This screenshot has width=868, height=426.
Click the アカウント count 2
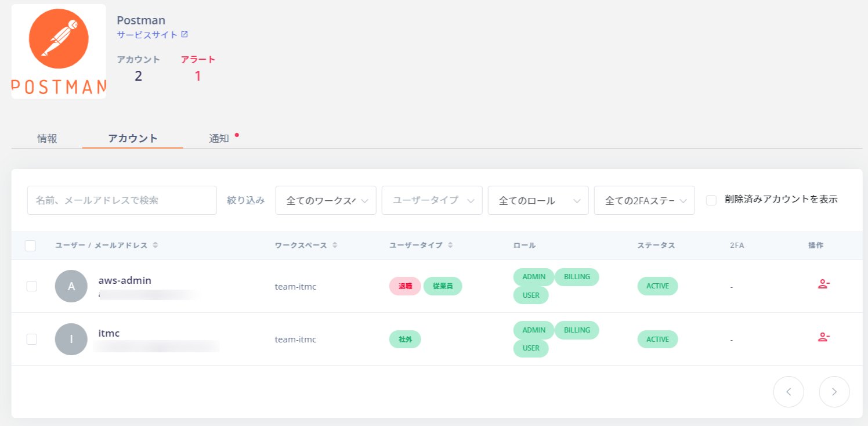click(x=138, y=76)
